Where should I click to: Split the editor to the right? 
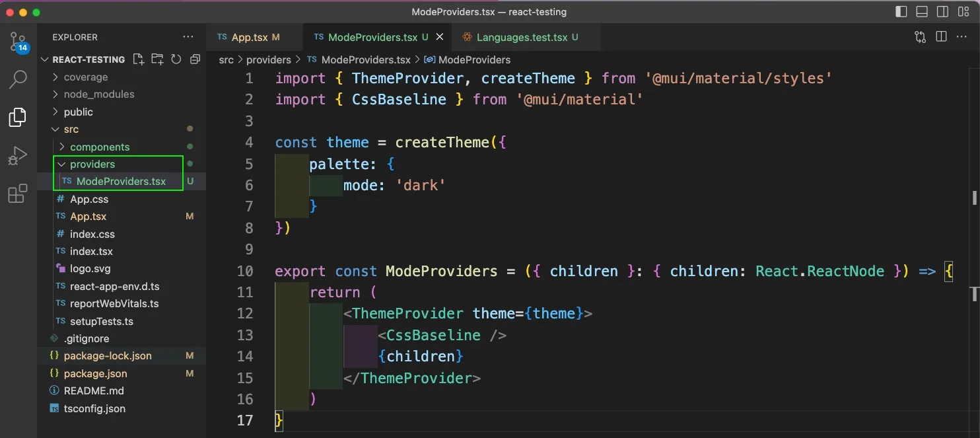(x=942, y=37)
